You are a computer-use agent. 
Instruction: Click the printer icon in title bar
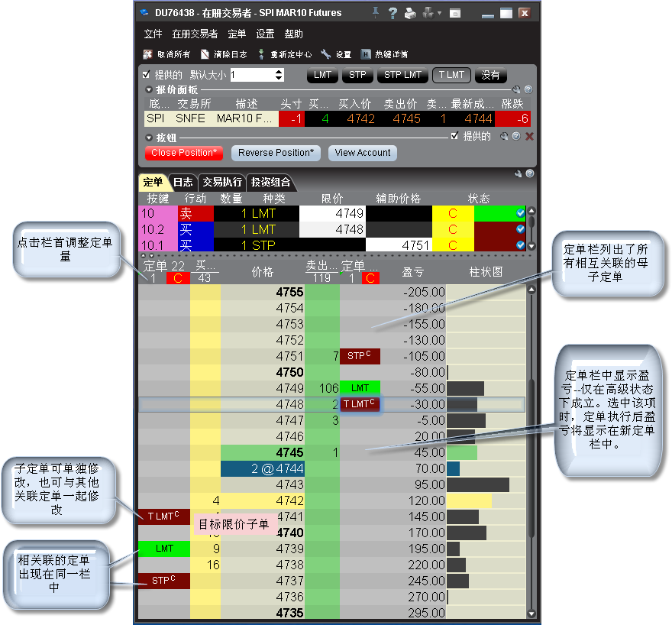[x=410, y=13]
